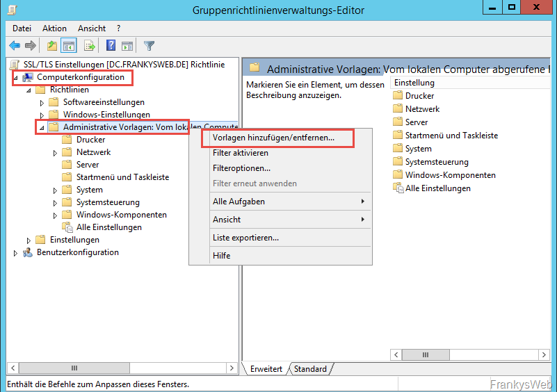Expand the Softwareeinstellungen tree node
The height and width of the screenshot is (392, 557).
coord(42,103)
